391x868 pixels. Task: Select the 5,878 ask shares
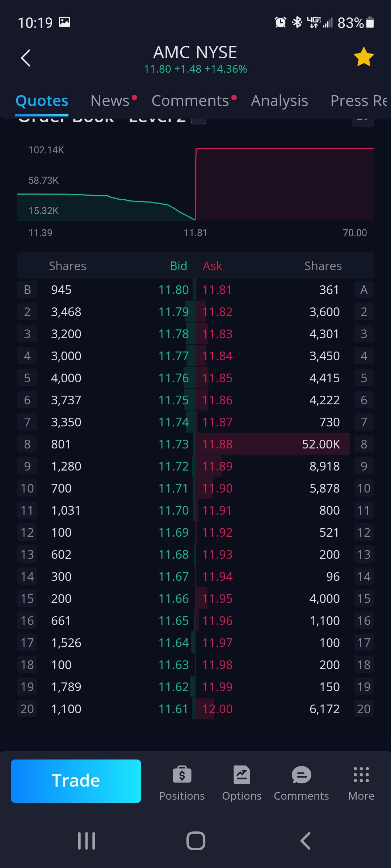tap(325, 488)
